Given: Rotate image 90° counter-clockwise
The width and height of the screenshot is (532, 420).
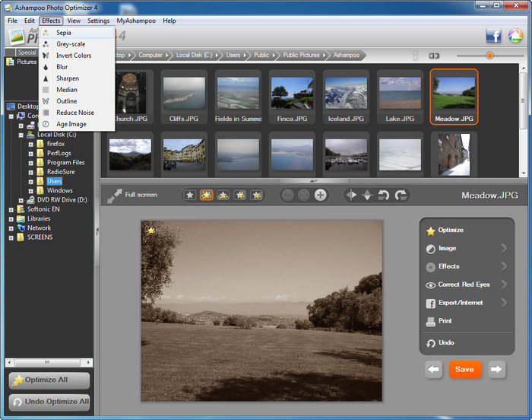Looking at the screenshot, I should tap(384, 195).
